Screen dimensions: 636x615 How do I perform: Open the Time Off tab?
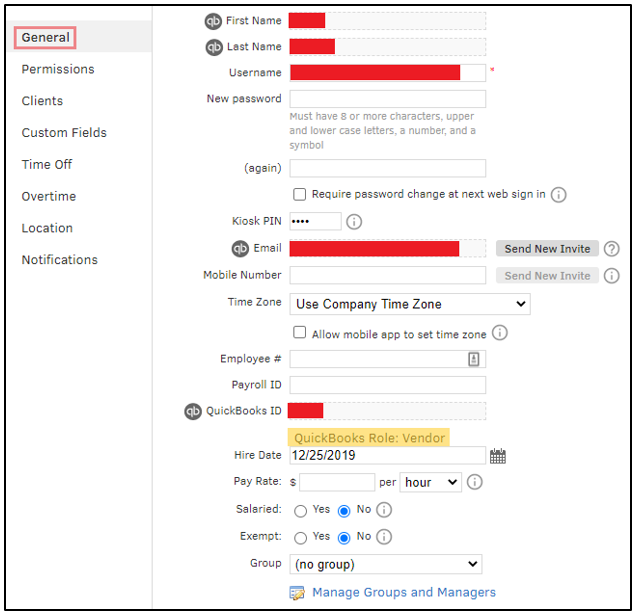(x=47, y=165)
